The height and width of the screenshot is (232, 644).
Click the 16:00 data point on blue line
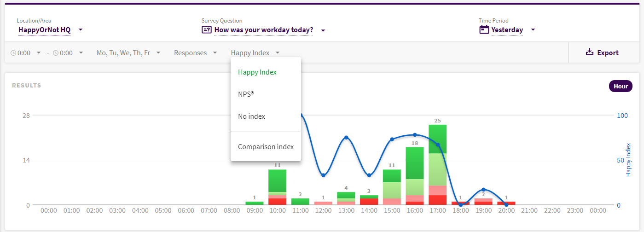415,135
